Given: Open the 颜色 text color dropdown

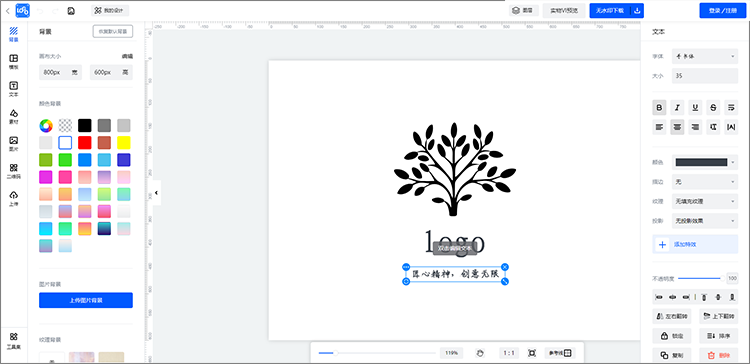Looking at the screenshot, I should coord(705,162).
